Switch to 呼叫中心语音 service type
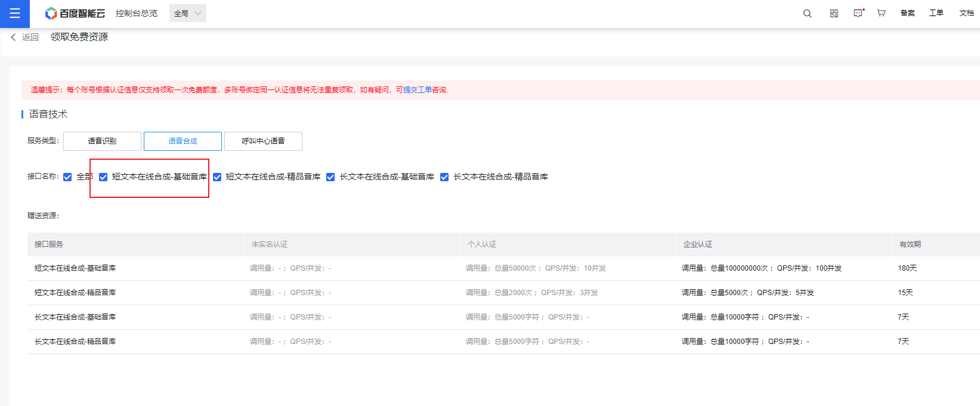Screen dimensions: 980x406 coord(263,141)
